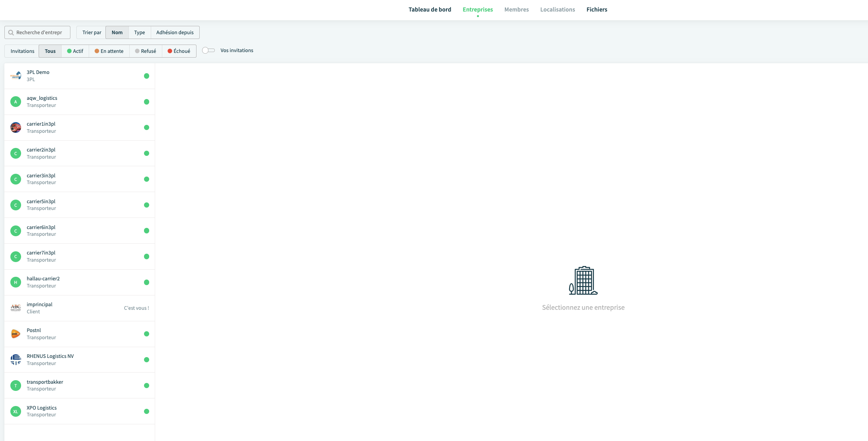
Task: Click the Invitations filter label
Action: tap(22, 51)
